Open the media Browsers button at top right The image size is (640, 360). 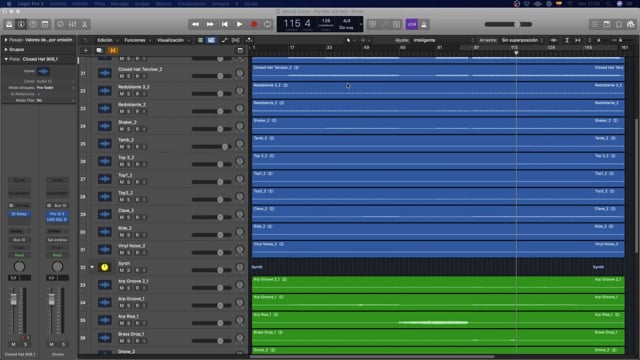(631, 24)
